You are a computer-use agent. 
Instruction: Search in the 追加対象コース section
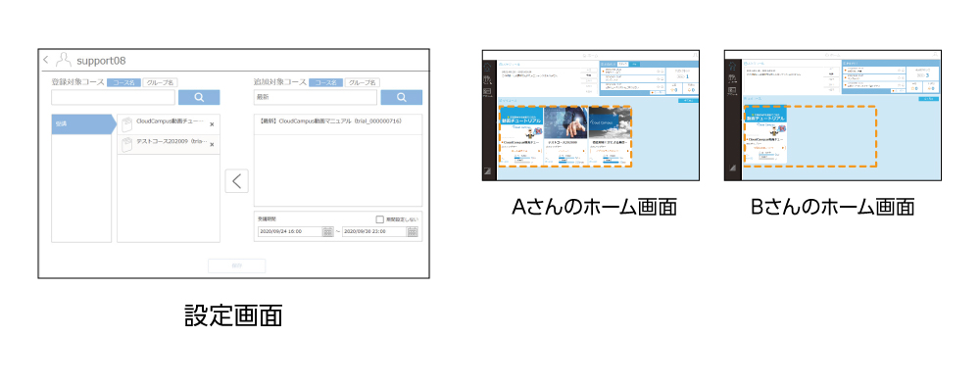[401, 97]
